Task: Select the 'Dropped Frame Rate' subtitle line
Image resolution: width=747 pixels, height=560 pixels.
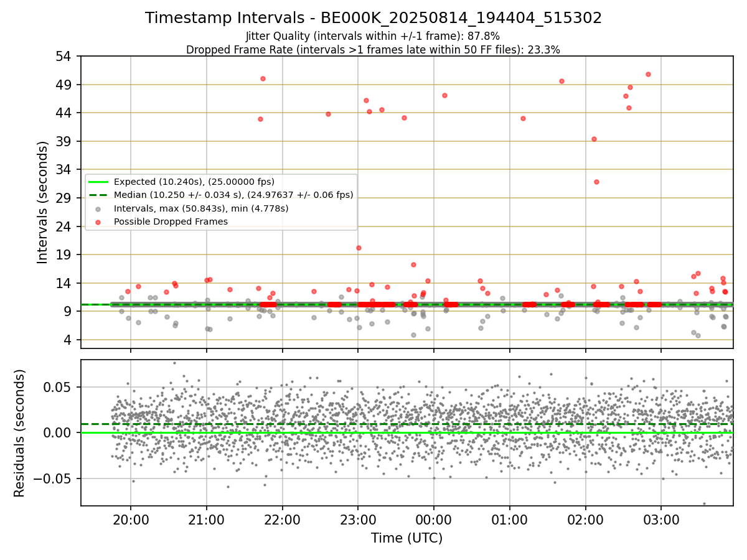Action: [373, 50]
